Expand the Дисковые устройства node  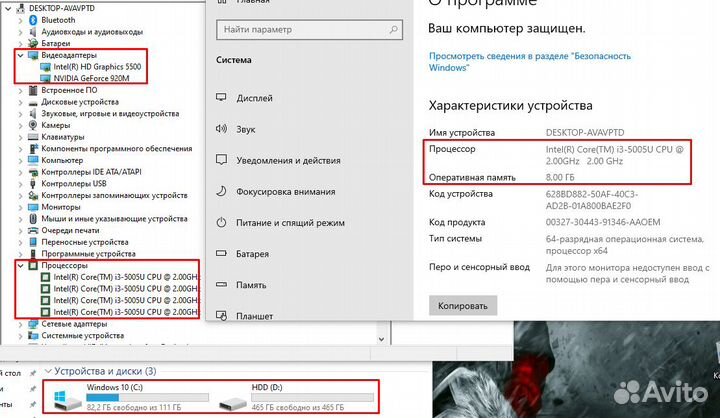coord(20,102)
